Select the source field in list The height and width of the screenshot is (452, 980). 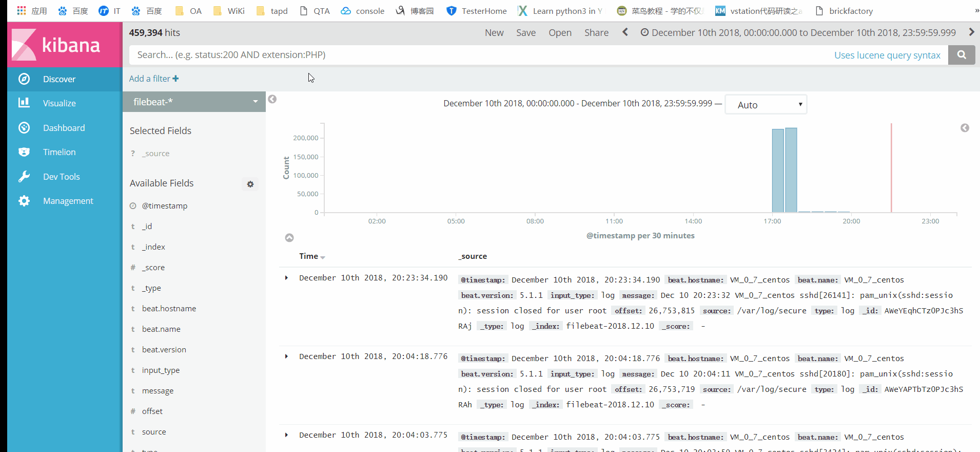click(x=154, y=432)
